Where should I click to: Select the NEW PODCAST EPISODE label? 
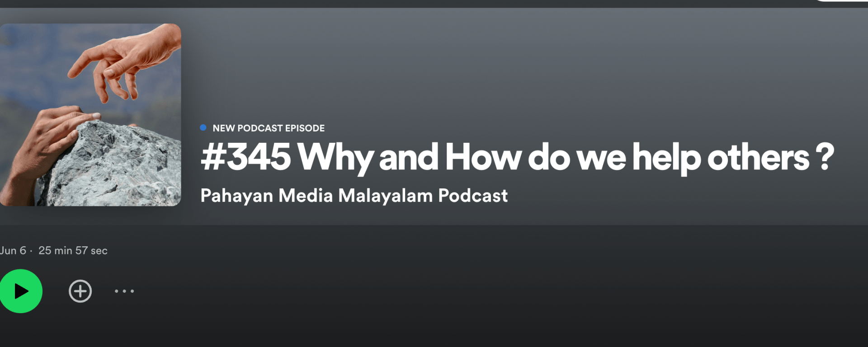269,128
